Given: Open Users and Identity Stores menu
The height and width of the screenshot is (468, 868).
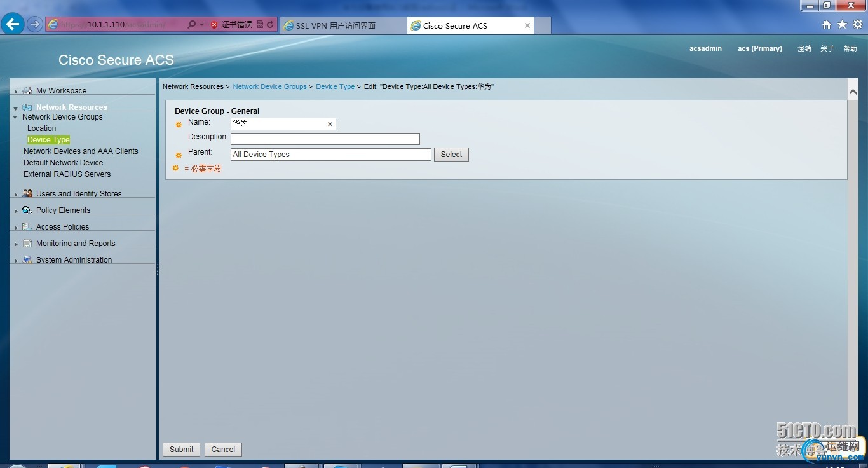Looking at the screenshot, I should [79, 194].
